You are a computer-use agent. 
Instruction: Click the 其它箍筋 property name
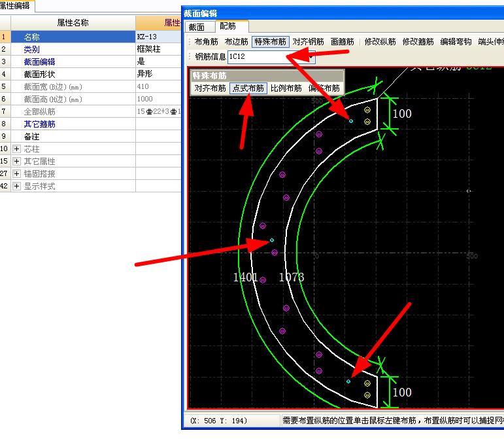[39, 124]
